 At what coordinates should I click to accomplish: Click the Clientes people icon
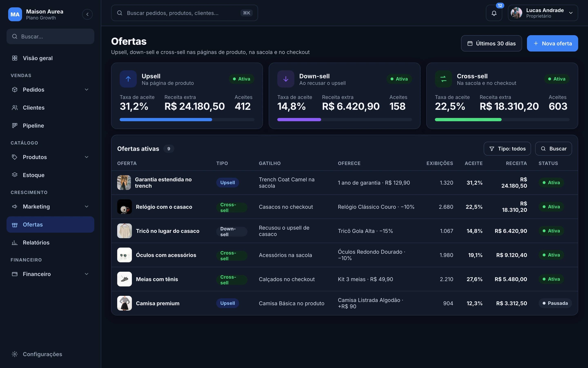coord(14,108)
